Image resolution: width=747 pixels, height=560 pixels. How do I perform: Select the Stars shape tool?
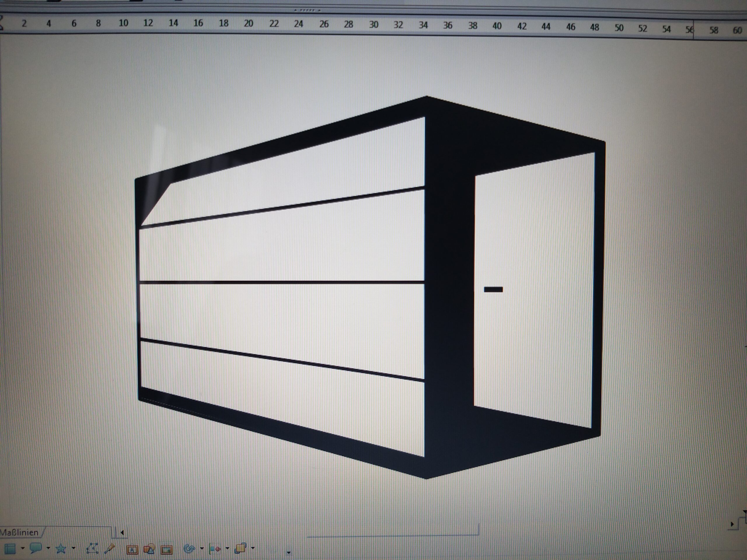pyautogui.click(x=61, y=548)
